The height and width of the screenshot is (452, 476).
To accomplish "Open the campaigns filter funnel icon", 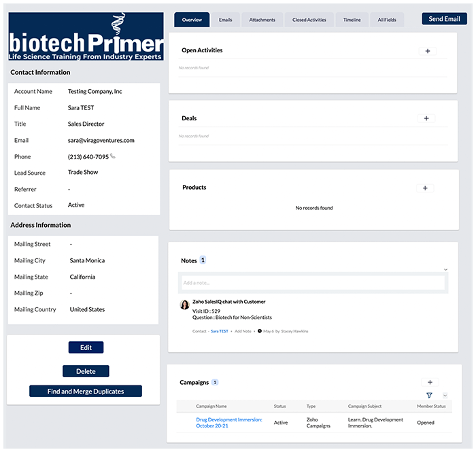I will (429, 396).
